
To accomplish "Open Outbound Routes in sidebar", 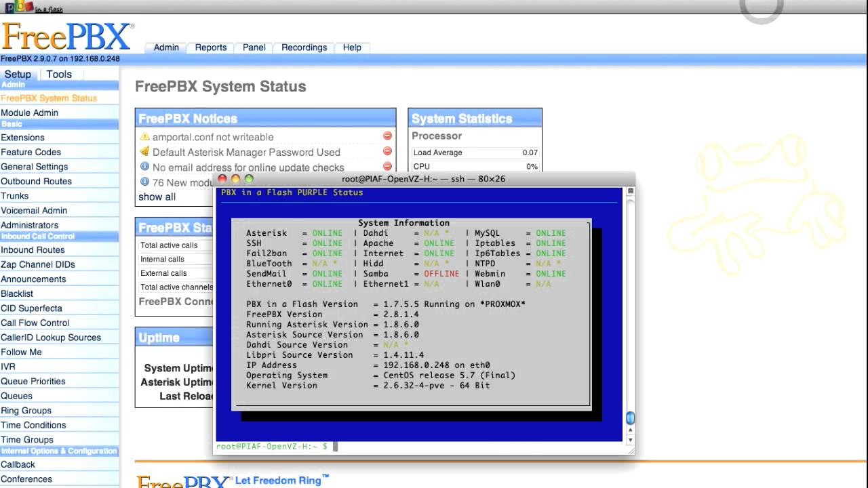I will click(37, 181).
